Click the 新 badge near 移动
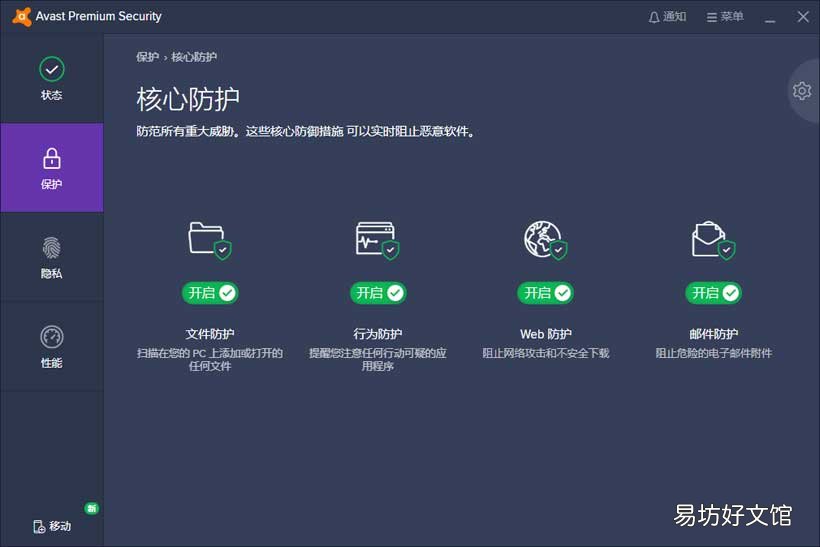The width and height of the screenshot is (820, 547). [x=92, y=508]
